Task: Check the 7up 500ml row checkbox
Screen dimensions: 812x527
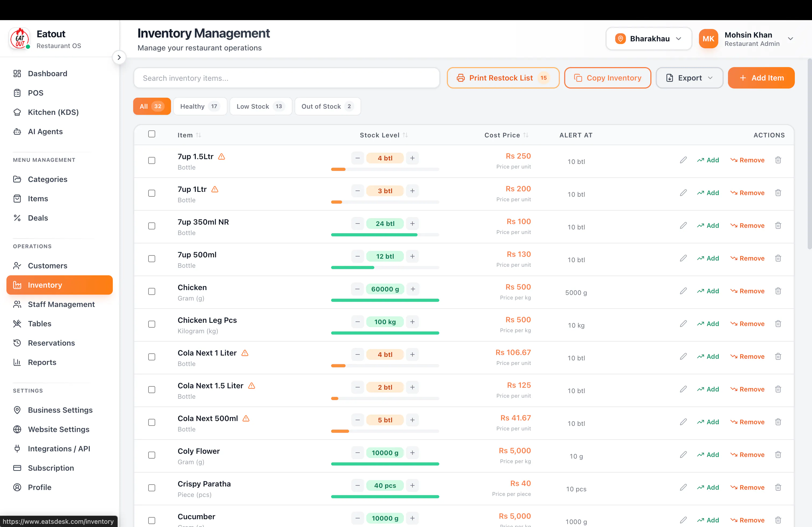Action: tap(152, 258)
